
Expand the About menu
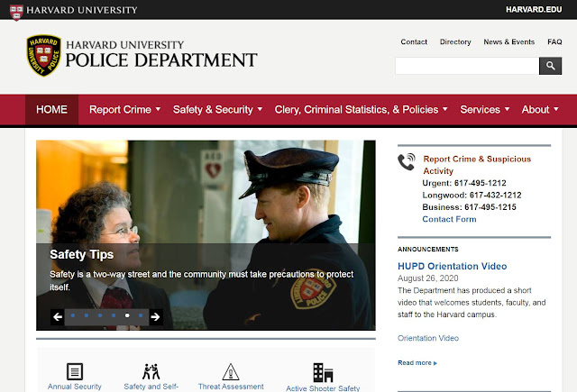click(x=540, y=110)
